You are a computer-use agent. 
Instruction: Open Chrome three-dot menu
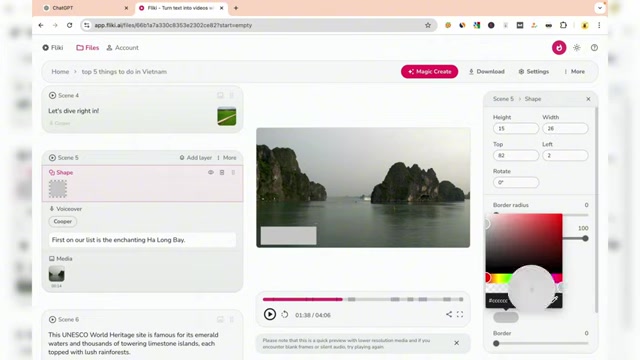tap(599, 25)
